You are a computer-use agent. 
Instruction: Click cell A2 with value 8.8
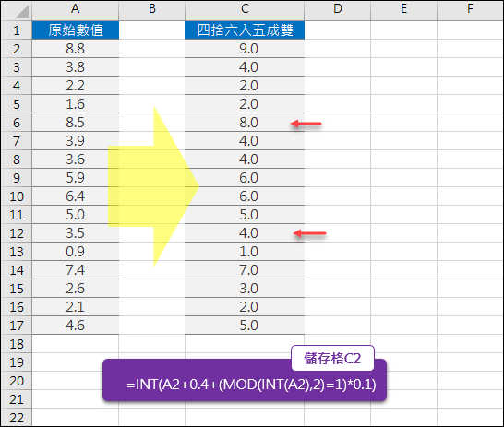(76, 49)
